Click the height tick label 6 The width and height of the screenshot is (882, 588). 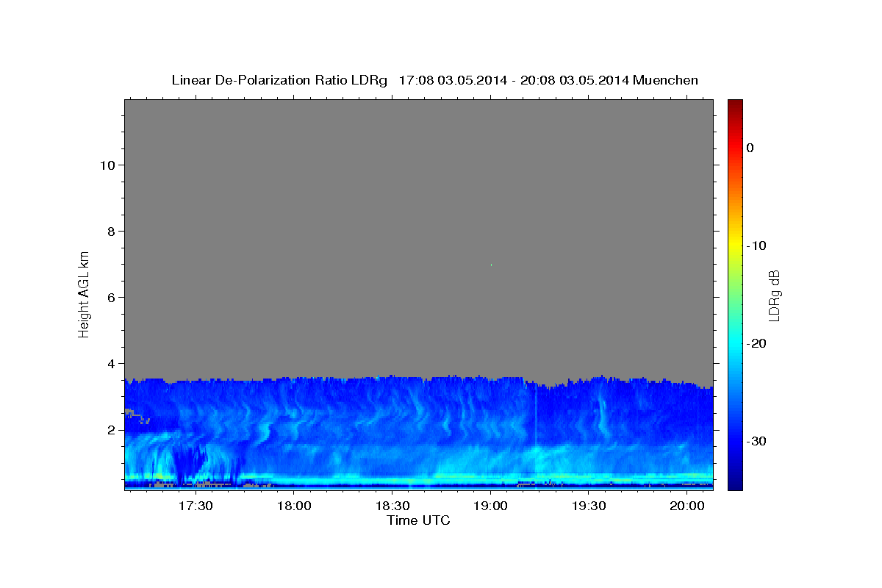[110, 297]
